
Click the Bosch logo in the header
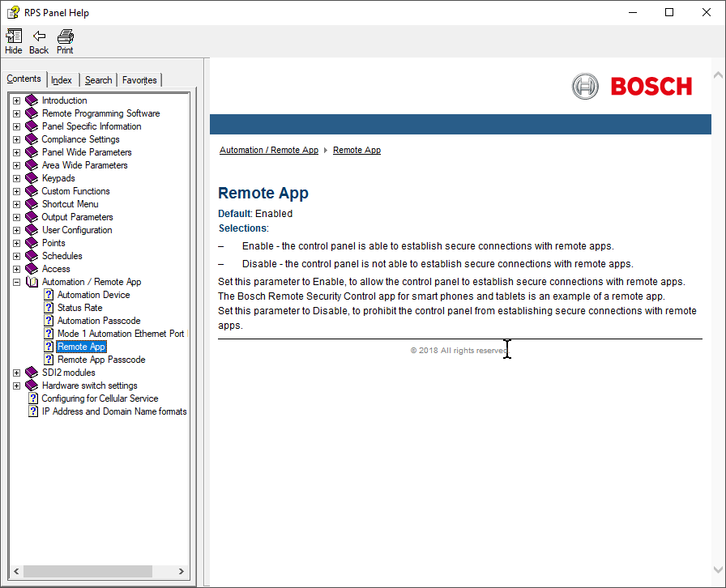click(632, 87)
